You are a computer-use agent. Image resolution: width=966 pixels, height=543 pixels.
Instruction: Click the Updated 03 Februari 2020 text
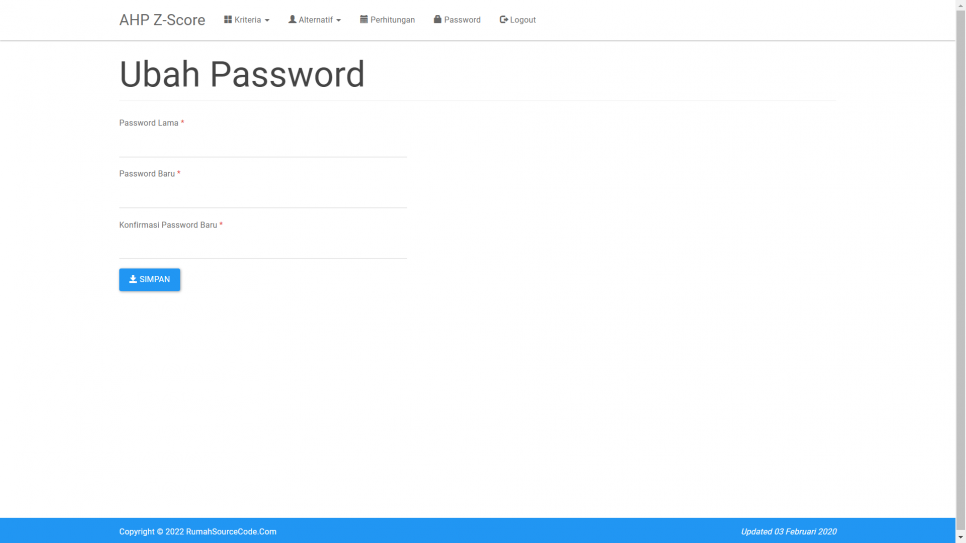[789, 531]
